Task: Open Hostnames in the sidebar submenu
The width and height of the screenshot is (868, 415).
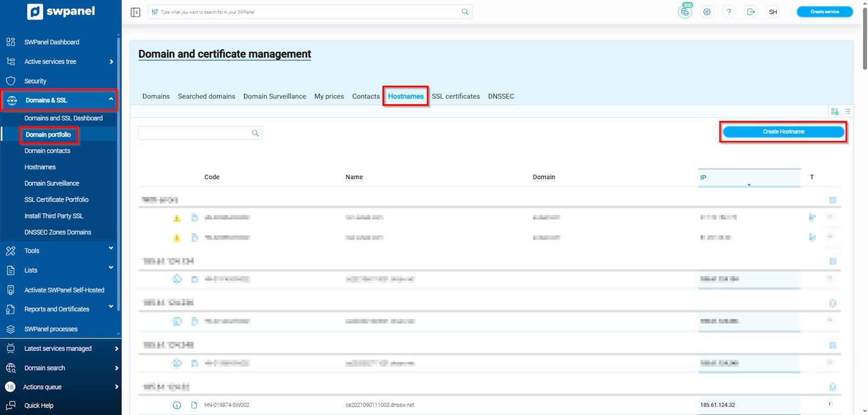Action: [x=40, y=167]
